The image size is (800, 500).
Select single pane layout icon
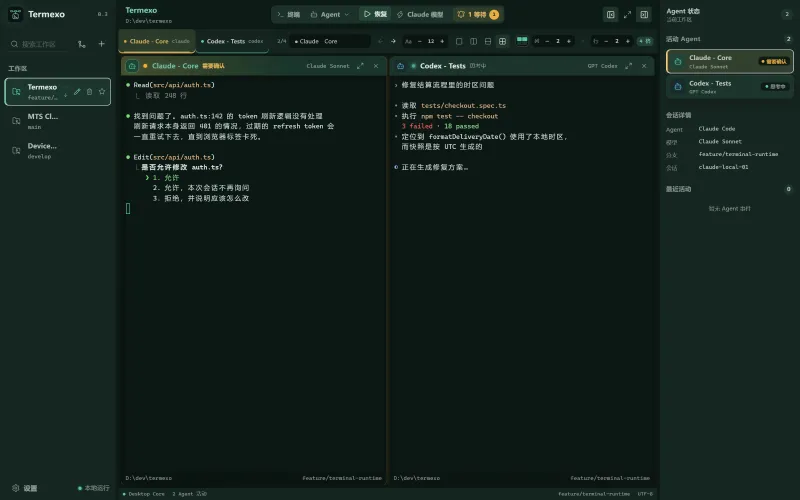click(459, 41)
